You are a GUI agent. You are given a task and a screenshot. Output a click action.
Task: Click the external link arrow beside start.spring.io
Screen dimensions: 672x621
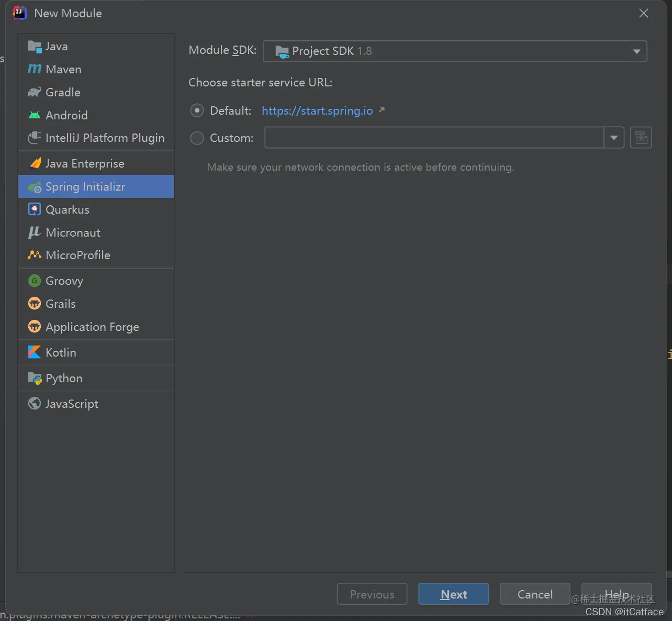[382, 110]
